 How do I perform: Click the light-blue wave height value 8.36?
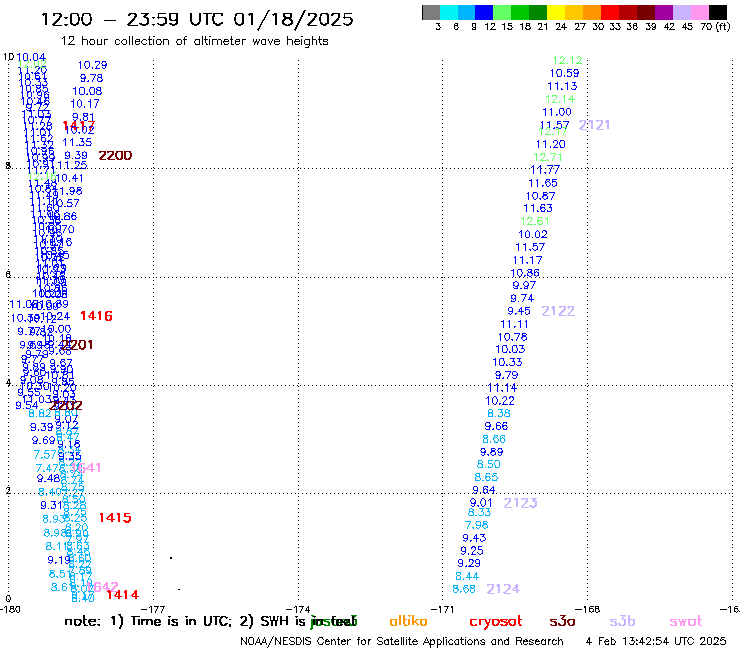(499, 414)
